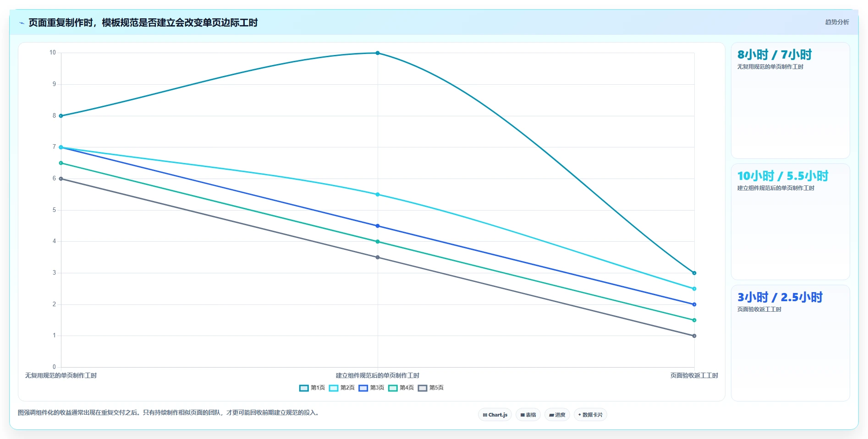Toggle the 第3页 legend swatch
This screenshot has height=439, width=868.
click(363, 388)
